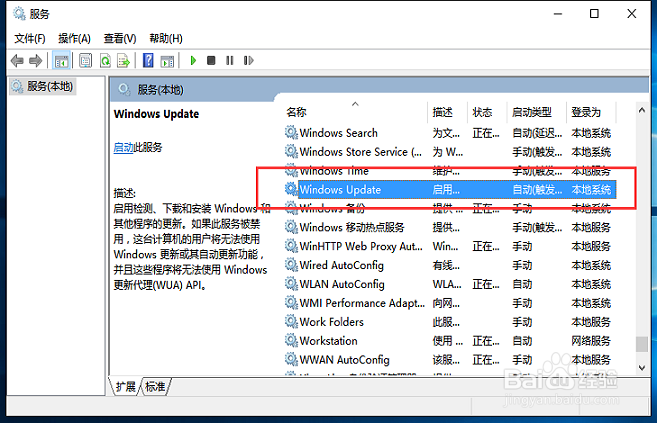Open the Properties toolbar icon

pos(85,61)
